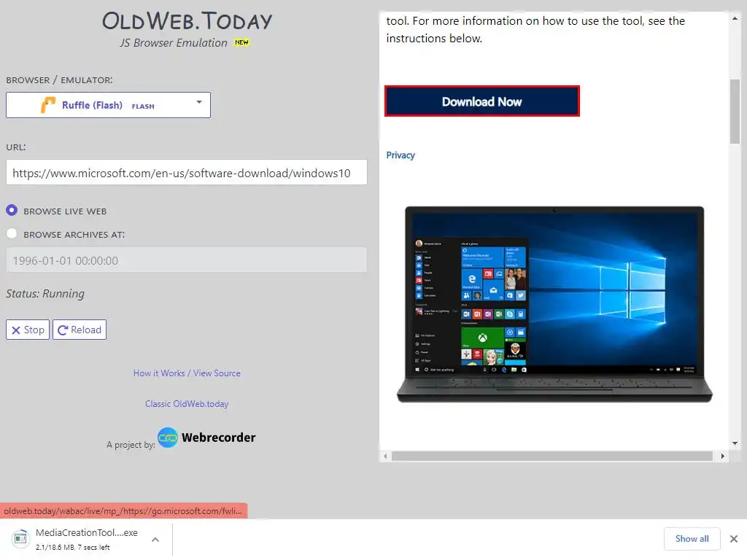The height and width of the screenshot is (560, 747).
Task: Click the Windows 10 laptop image
Action: pyautogui.click(x=554, y=304)
